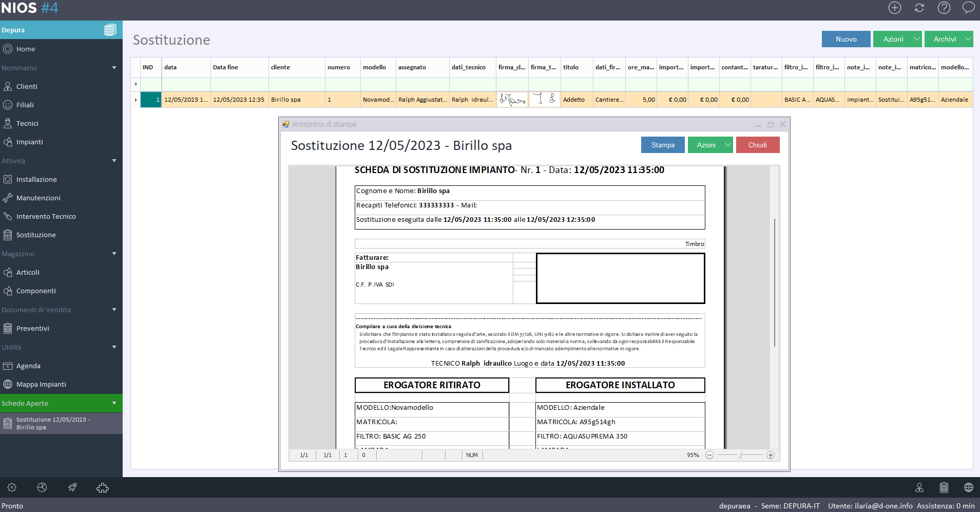This screenshot has height=512, width=980.
Task: Click the zoom slider in print preview
Action: 740,455
